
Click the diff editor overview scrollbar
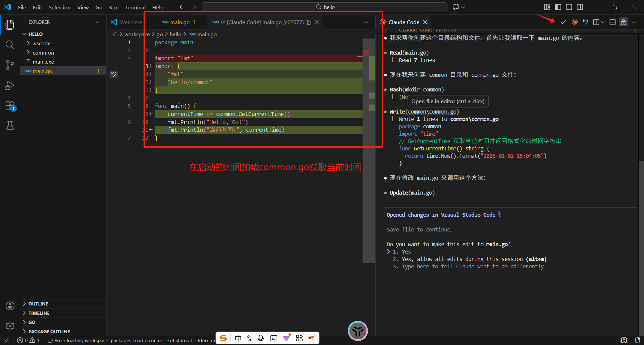[369, 151]
